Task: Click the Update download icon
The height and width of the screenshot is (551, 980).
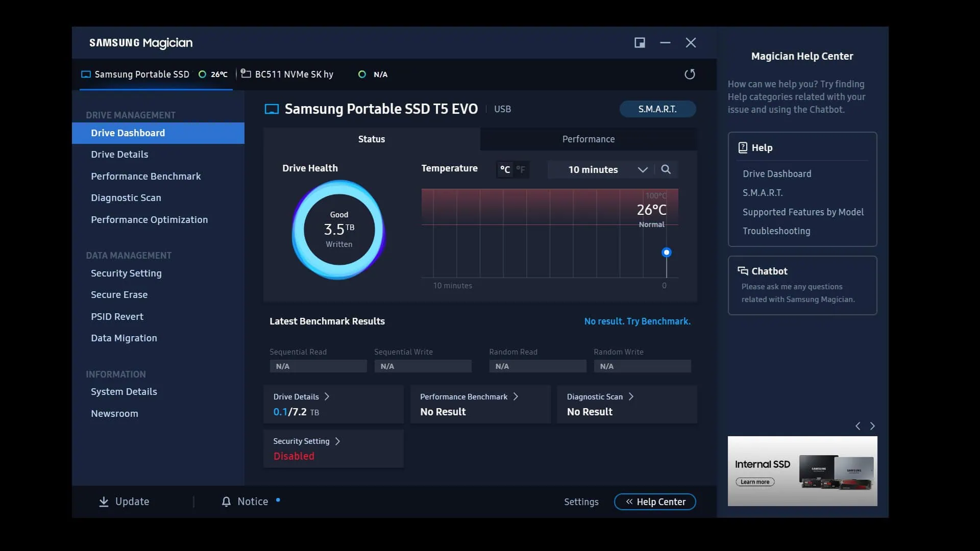Action: (x=104, y=502)
